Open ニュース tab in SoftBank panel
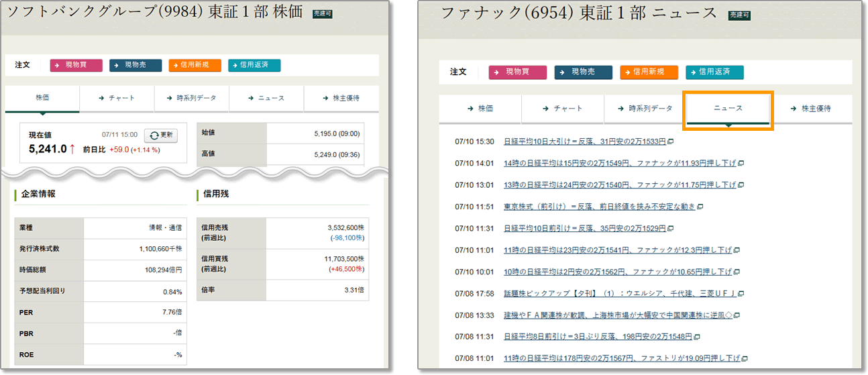The height and width of the screenshot is (375, 868). click(x=266, y=98)
